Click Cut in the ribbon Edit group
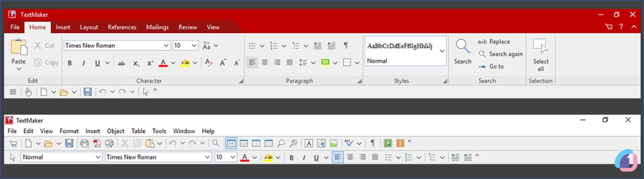The height and width of the screenshot is (179, 644). tap(44, 45)
